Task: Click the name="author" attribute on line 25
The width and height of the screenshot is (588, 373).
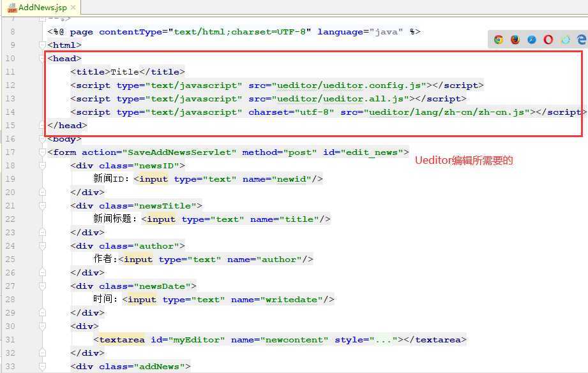Action: coord(264,260)
